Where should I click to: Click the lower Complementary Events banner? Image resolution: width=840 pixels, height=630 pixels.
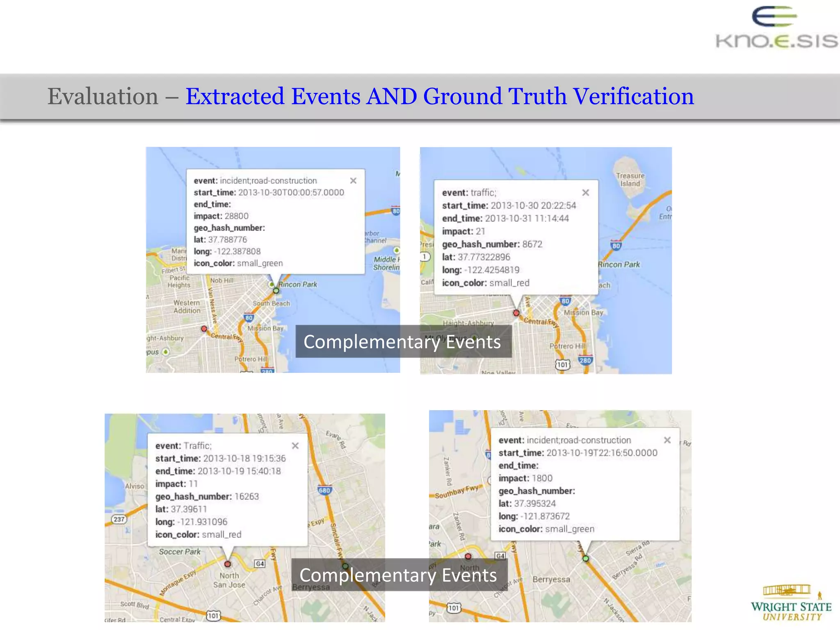pyautogui.click(x=399, y=575)
